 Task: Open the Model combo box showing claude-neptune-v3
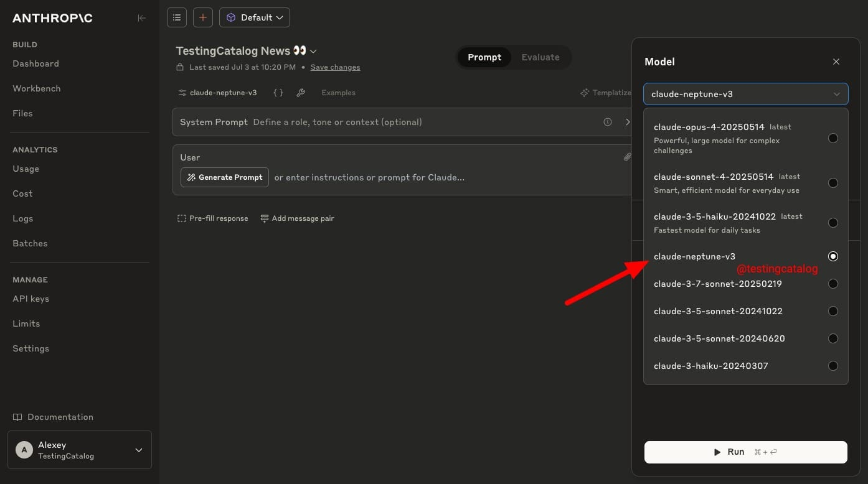(746, 94)
